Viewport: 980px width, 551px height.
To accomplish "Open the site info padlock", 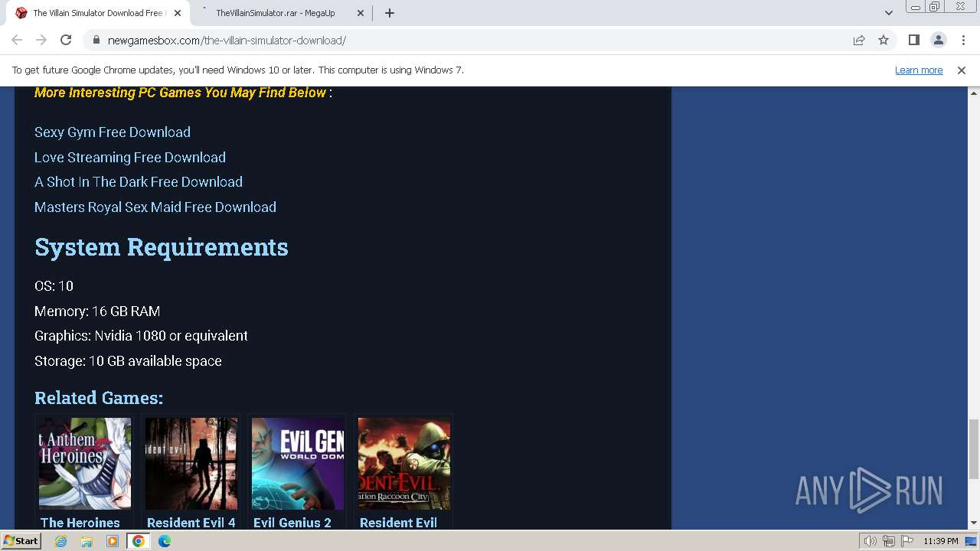I will click(96, 40).
